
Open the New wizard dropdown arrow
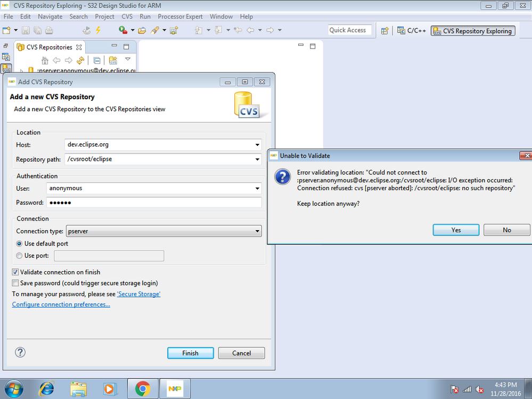click(15, 30)
